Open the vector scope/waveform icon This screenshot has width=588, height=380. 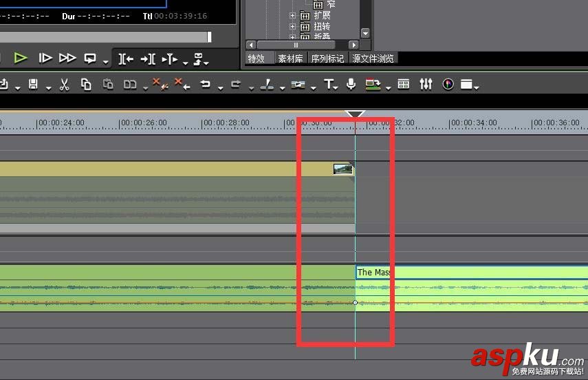[x=448, y=84]
